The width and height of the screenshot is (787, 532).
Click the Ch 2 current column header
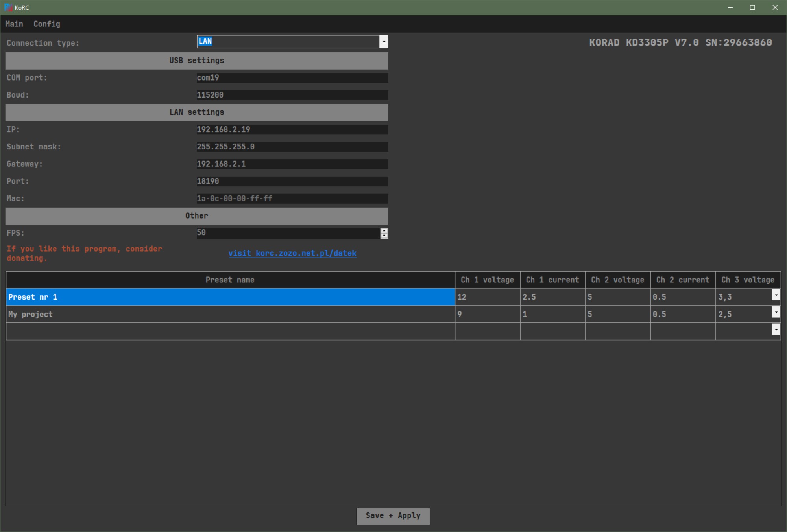(683, 280)
